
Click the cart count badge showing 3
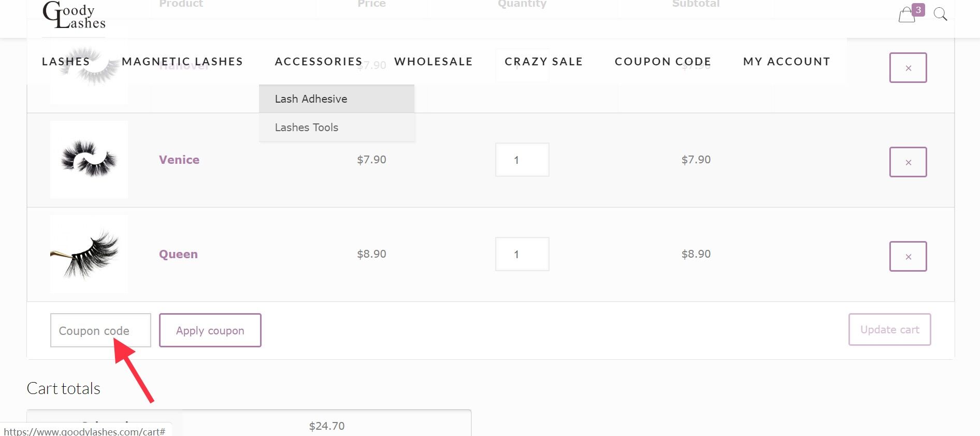click(918, 10)
